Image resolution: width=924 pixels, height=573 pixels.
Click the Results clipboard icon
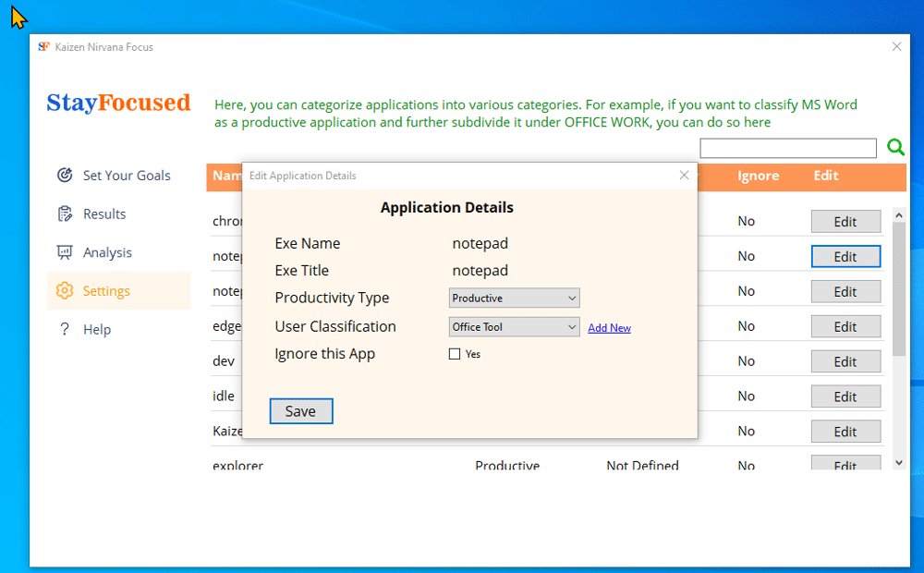65,213
